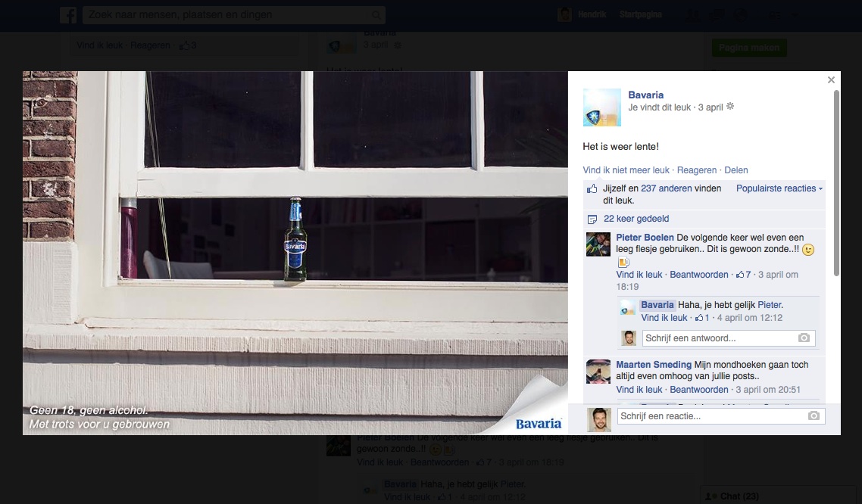
Task: Like Pieter Boelen's comment
Action: (639, 275)
